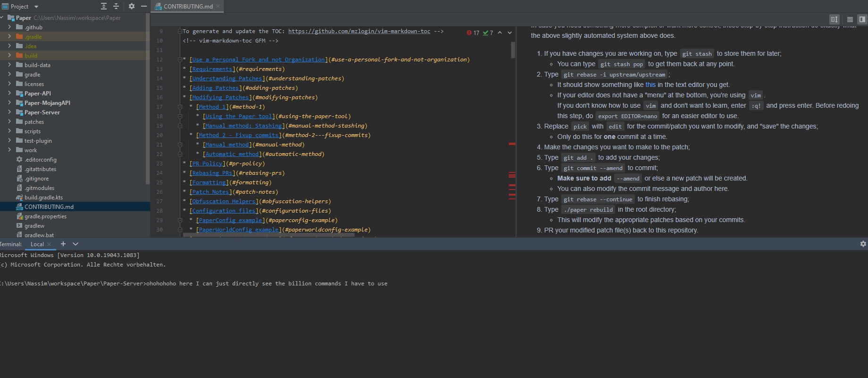Select the scripts folder

(x=33, y=131)
